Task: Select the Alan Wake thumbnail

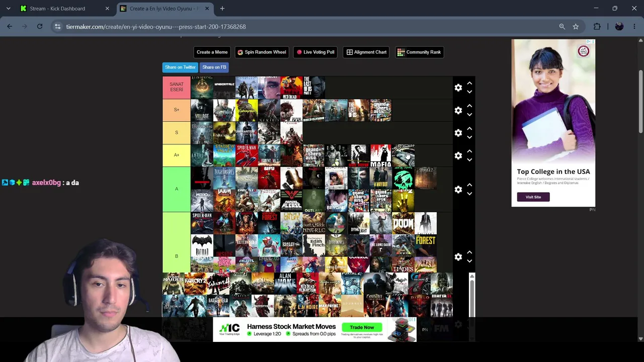Action: point(285,284)
